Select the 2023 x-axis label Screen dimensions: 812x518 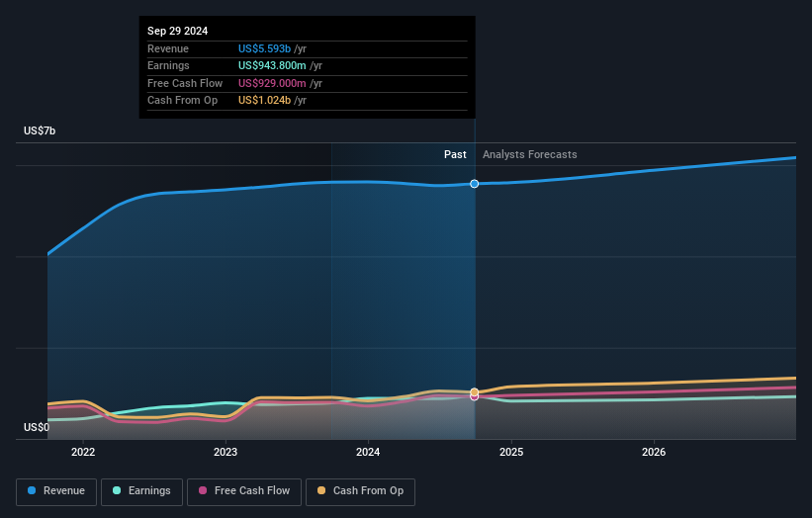click(226, 452)
